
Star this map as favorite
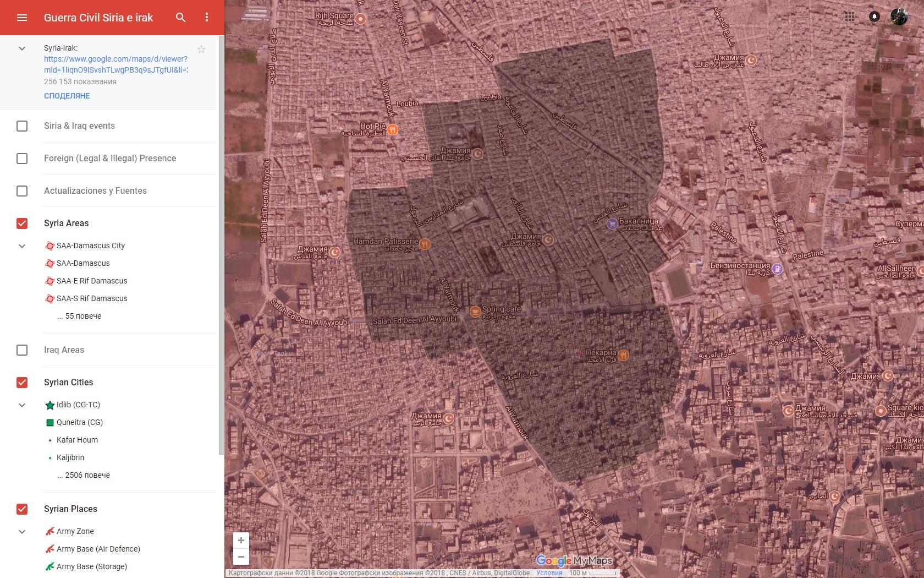201,50
